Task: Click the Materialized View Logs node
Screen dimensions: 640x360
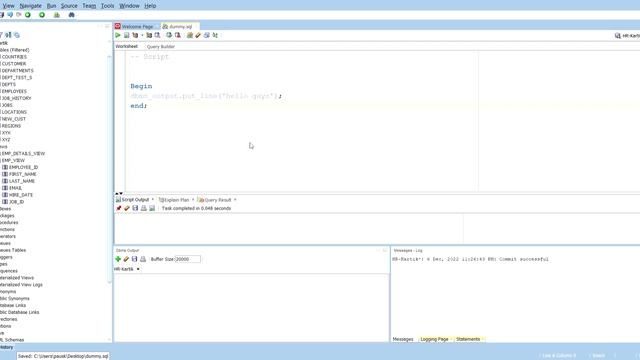Action: click(21, 285)
